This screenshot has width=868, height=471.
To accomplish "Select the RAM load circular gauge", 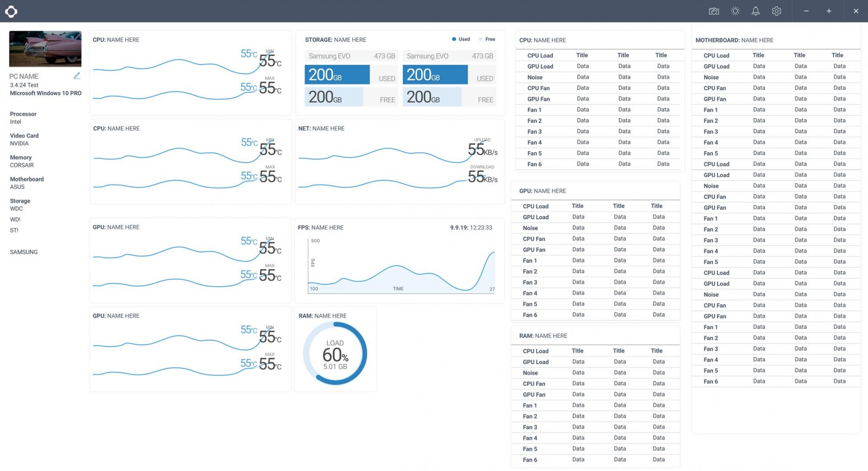I will pyautogui.click(x=335, y=353).
